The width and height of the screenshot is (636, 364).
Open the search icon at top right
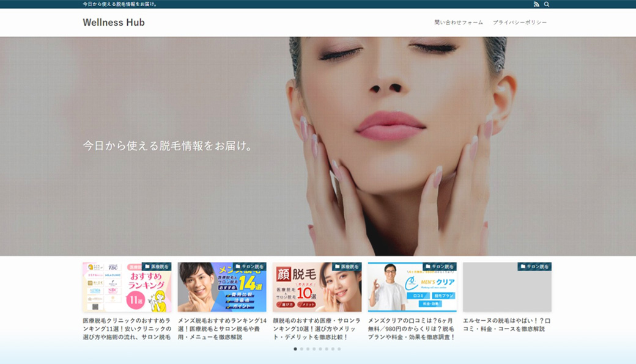click(546, 4)
